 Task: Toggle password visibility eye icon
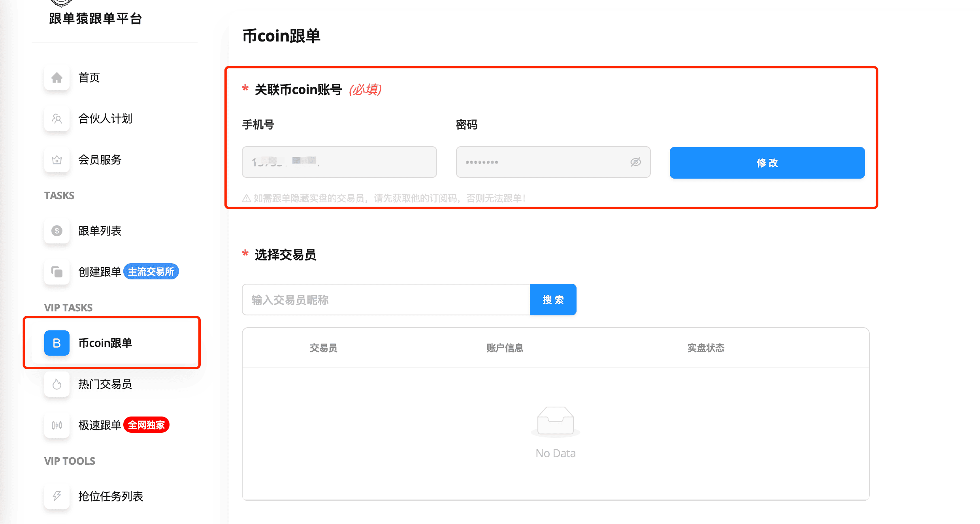[x=635, y=162]
